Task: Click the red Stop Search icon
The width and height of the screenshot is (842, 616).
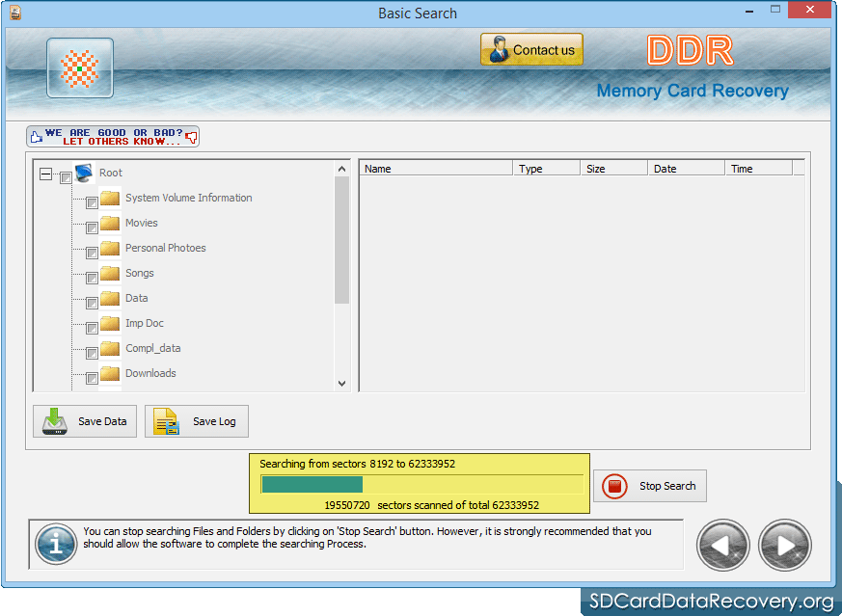Action: [614, 486]
